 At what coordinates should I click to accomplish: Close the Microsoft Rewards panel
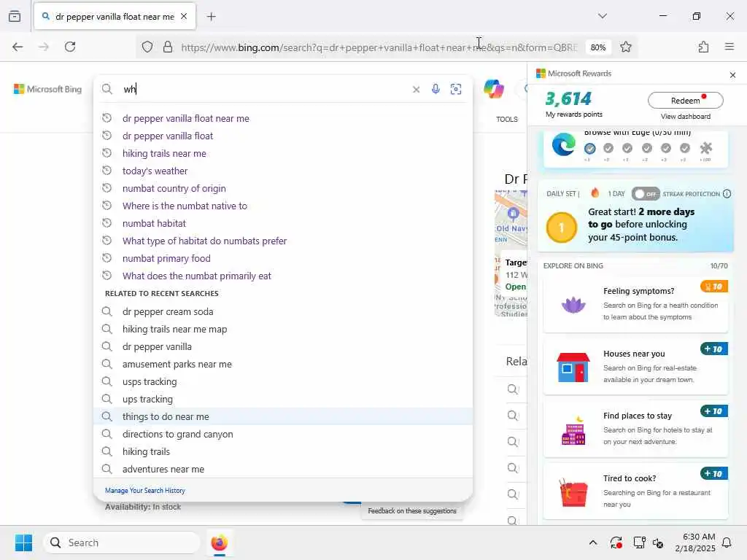pos(732,75)
